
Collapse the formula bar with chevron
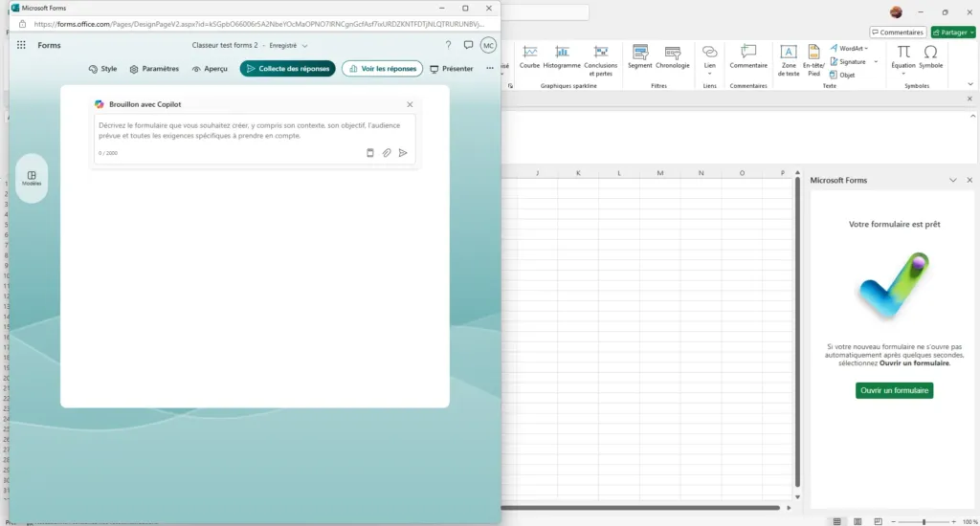[x=972, y=116]
